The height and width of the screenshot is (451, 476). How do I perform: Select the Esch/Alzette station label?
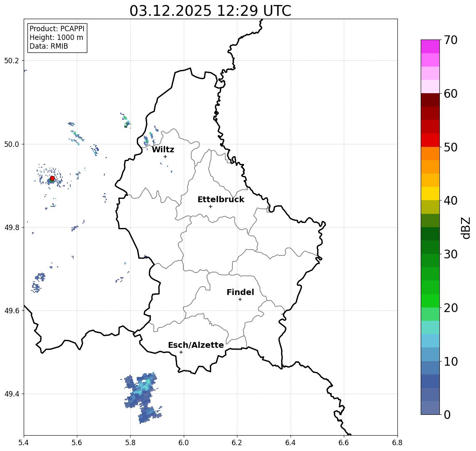click(x=196, y=345)
